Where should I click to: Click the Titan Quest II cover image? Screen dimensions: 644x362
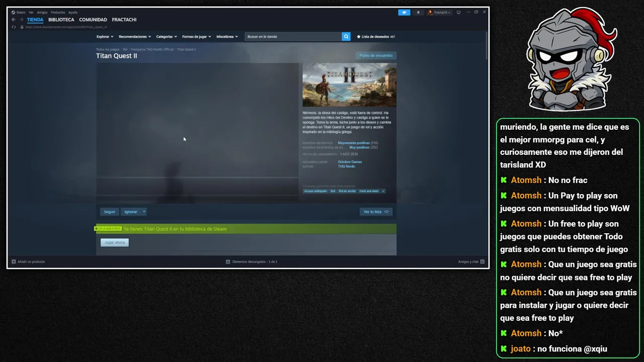[x=349, y=85]
